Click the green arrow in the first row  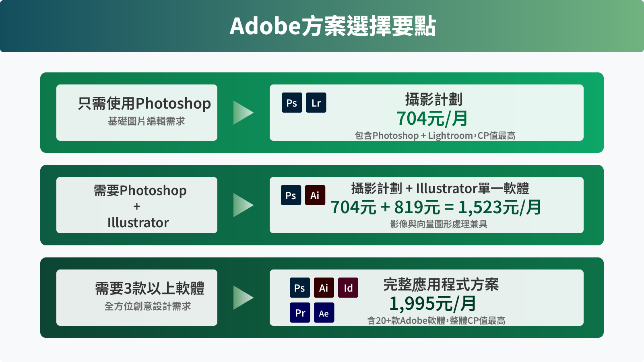pyautogui.click(x=243, y=112)
